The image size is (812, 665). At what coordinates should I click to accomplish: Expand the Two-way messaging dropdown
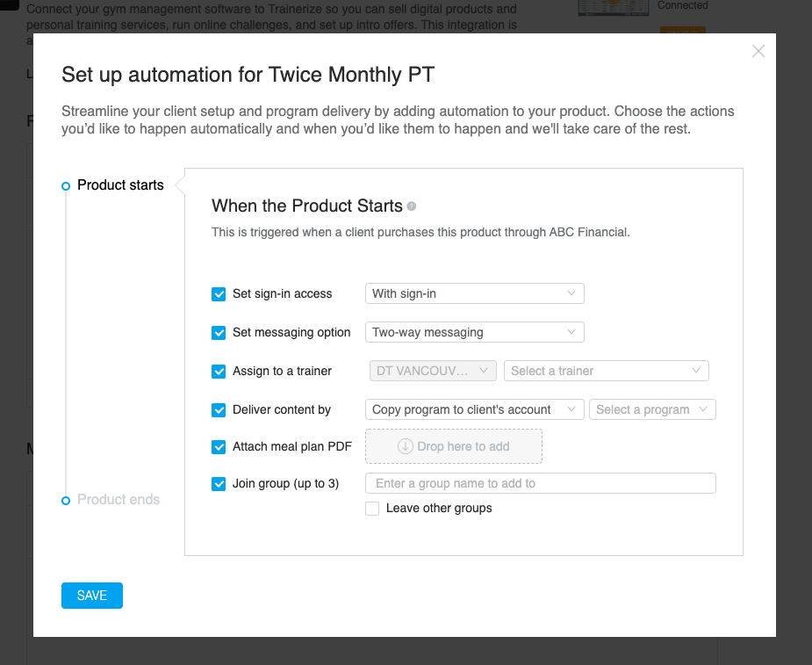[x=475, y=332]
